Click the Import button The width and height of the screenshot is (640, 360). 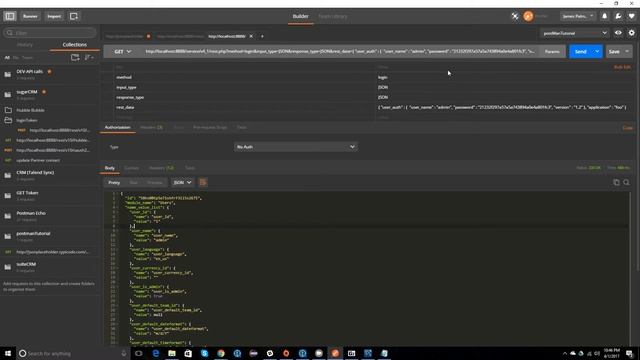tap(54, 16)
